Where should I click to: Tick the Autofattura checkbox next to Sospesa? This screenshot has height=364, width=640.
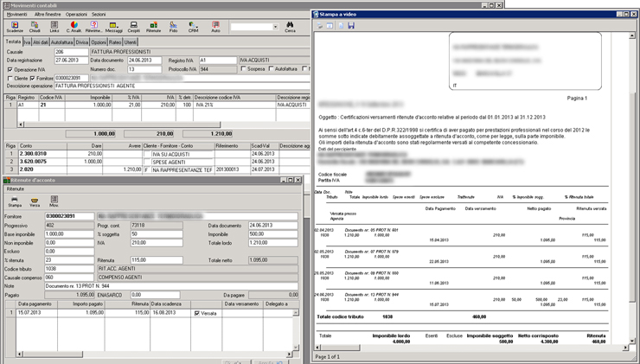pyautogui.click(x=271, y=69)
